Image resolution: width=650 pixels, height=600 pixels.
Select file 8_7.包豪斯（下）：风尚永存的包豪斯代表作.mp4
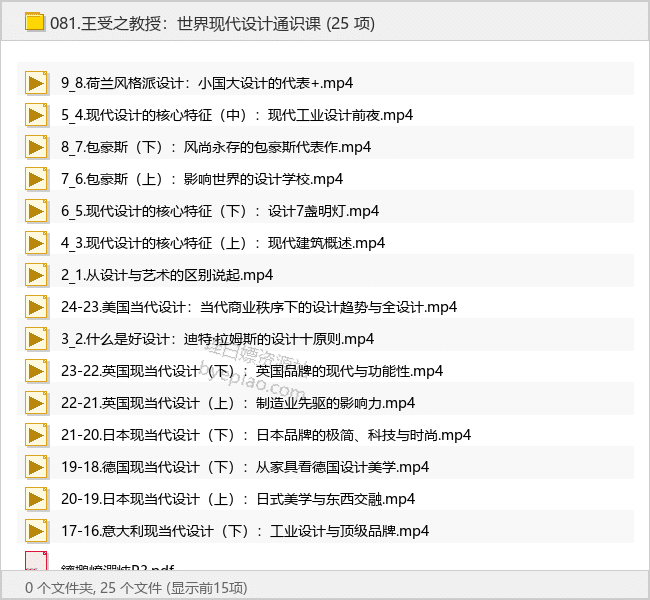216,147
